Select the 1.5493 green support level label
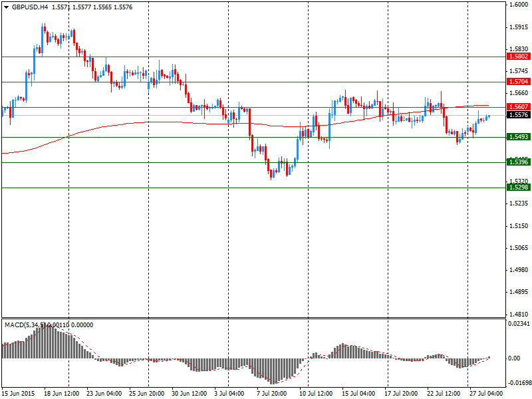The width and height of the screenshot is (532, 399). click(519, 137)
